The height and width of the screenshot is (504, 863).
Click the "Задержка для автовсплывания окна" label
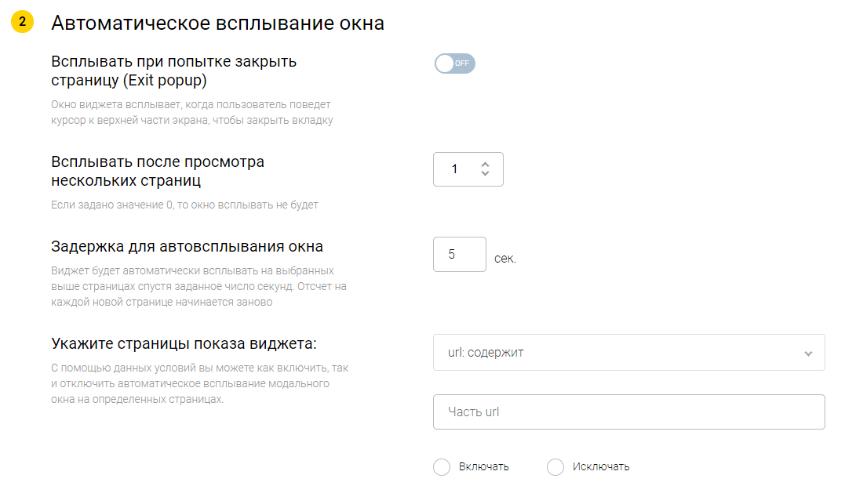click(187, 247)
